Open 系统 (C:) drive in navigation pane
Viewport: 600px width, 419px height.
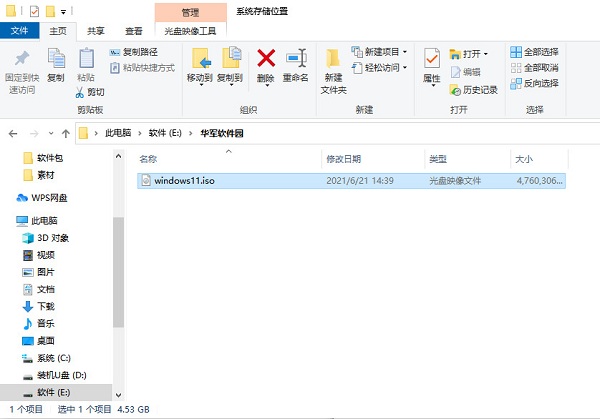click(46, 358)
